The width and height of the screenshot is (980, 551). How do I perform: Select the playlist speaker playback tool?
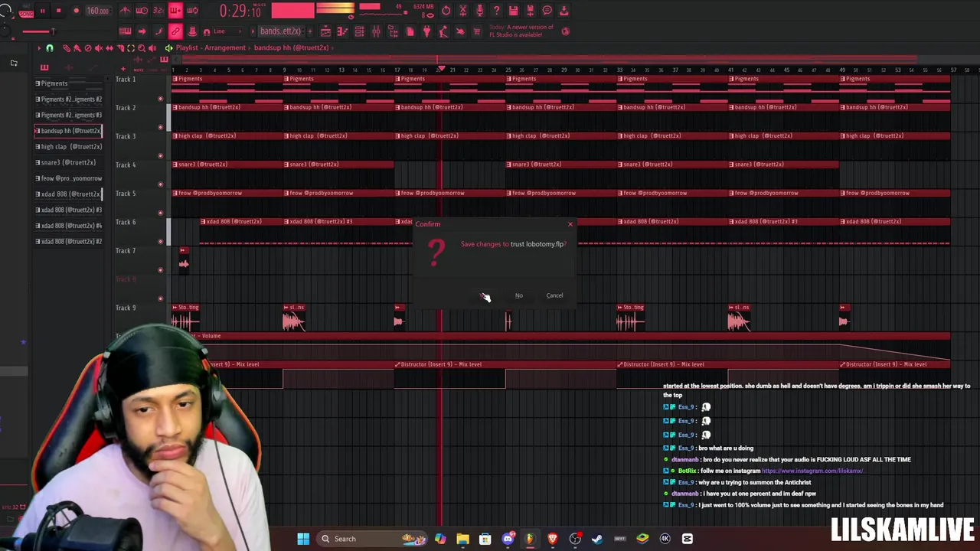(x=152, y=47)
